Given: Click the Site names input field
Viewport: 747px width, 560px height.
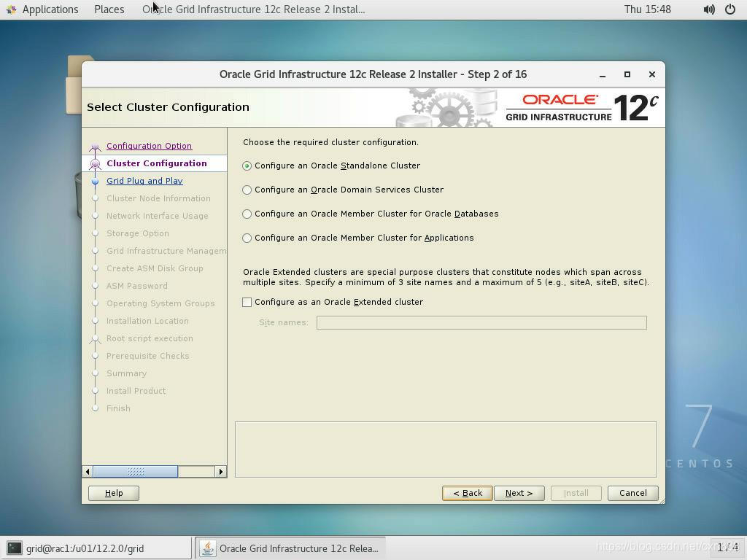Looking at the screenshot, I should pos(481,322).
